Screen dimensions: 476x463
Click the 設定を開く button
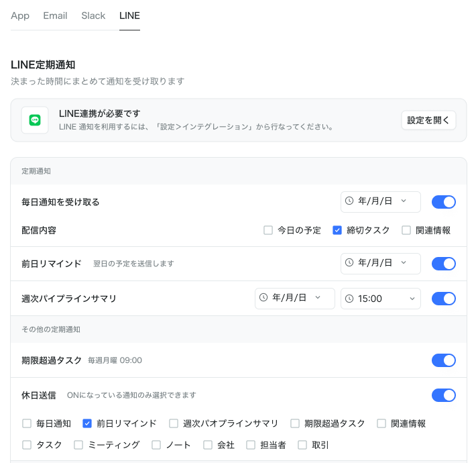click(x=428, y=120)
